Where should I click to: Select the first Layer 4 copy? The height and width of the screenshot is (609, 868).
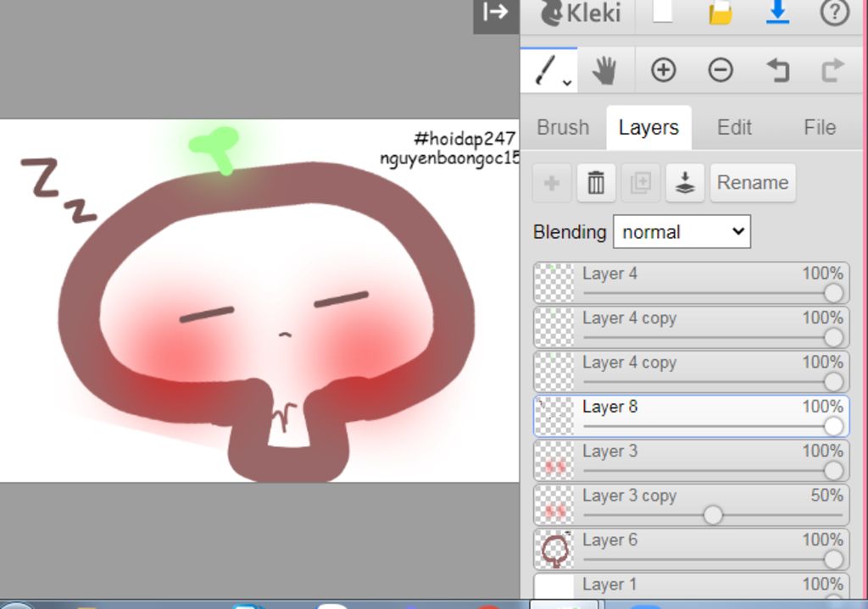coord(691,327)
